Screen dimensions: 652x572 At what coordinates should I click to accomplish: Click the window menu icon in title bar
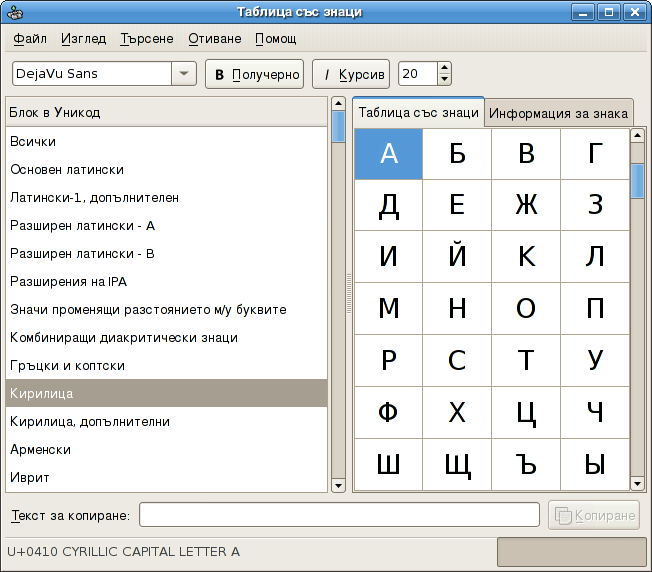[x=13, y=12]
